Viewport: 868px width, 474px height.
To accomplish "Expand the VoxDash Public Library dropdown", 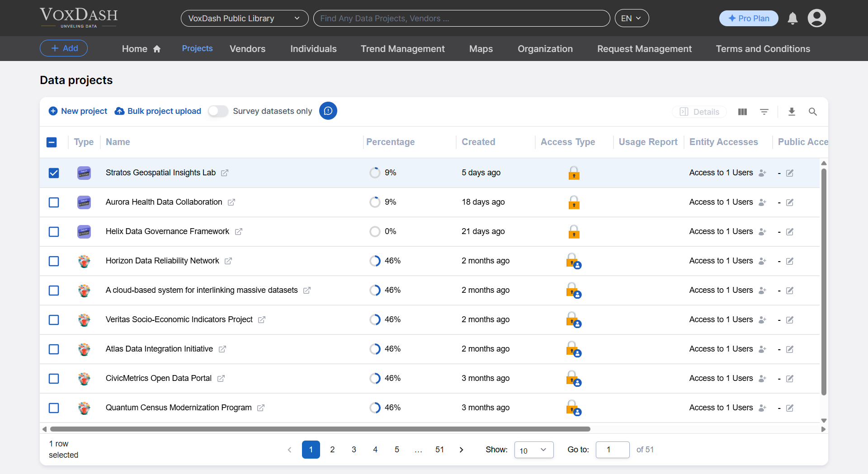I will click(x=244, y=19).
